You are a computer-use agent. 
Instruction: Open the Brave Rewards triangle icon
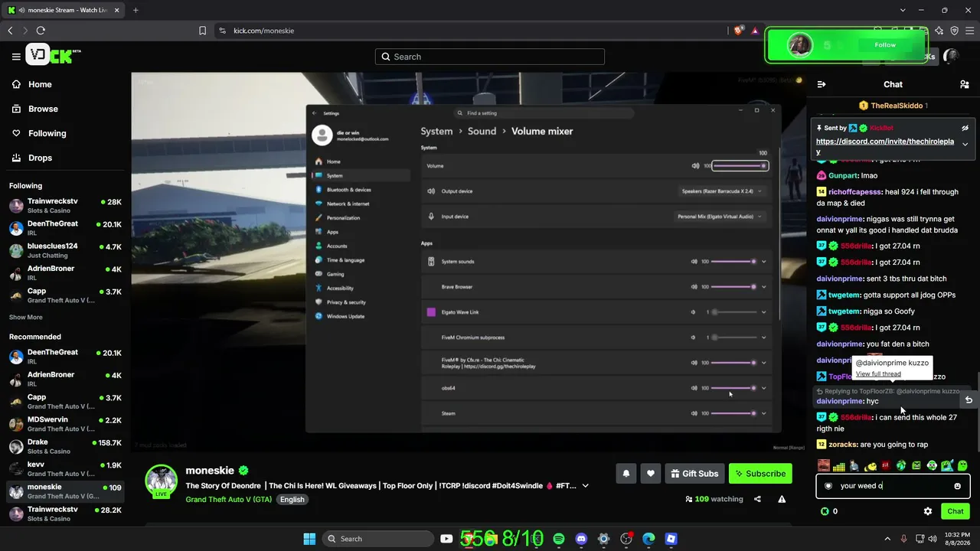pos(755,31)
